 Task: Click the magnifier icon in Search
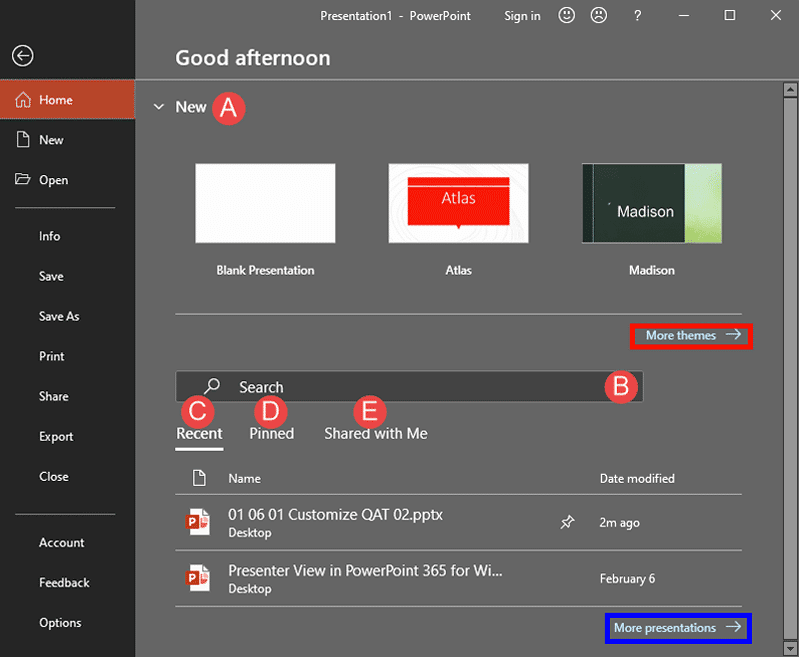click(x=212, y=387)
